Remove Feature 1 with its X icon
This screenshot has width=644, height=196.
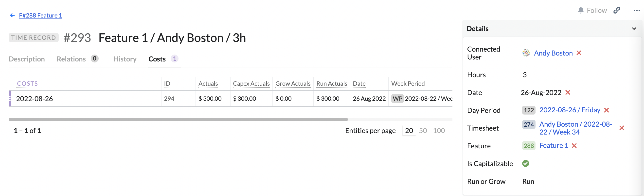574,145
